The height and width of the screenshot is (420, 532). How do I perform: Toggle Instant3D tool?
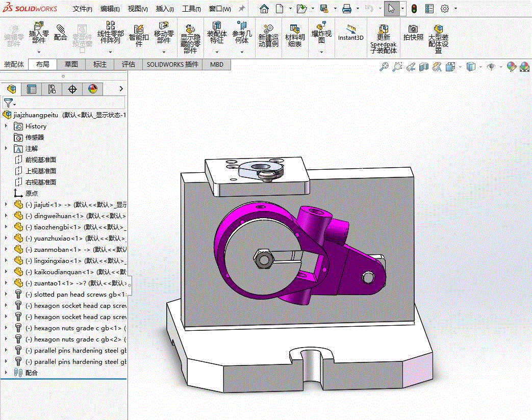351,33
